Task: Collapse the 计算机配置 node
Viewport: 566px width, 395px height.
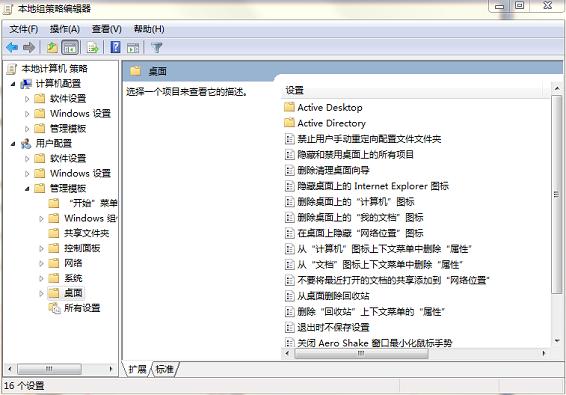Action: pyautogui.click(x=13, y=84)
